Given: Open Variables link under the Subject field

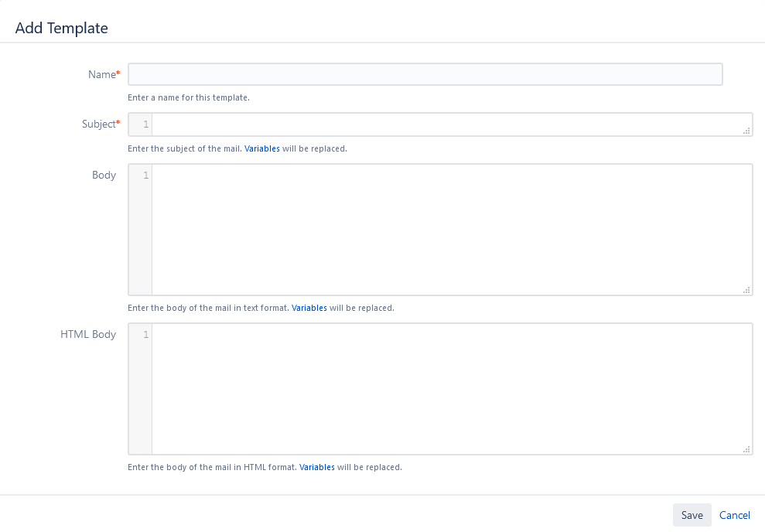Looking at the screenshot, I should tap(262, 148).
